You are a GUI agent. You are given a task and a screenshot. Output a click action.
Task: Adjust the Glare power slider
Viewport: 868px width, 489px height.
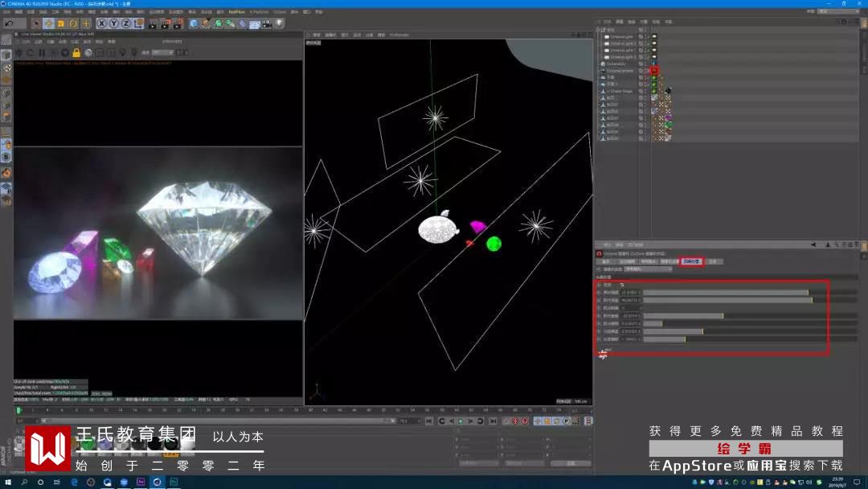point(751,300)
